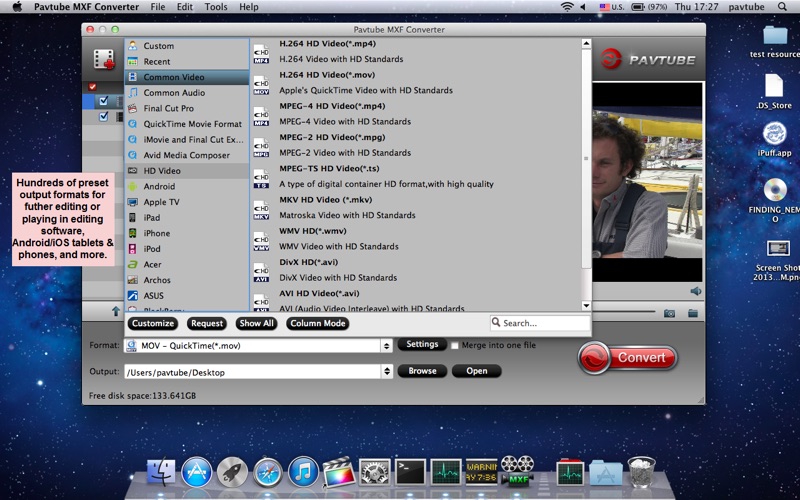Select the Apple TV category
Screen dimensions: 800x500
[x=187, y=202]
